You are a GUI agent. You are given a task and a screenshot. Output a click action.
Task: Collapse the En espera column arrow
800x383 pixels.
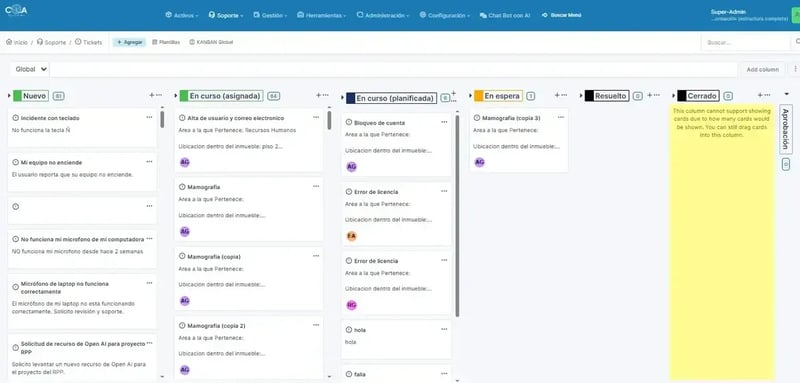pyautogui.click(x=470, y=95)
